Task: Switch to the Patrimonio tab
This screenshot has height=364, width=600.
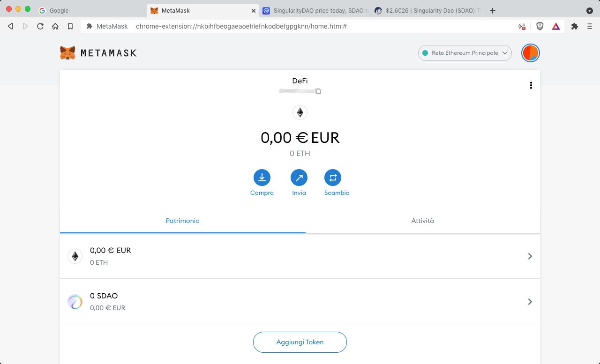Action: point(183,221)
